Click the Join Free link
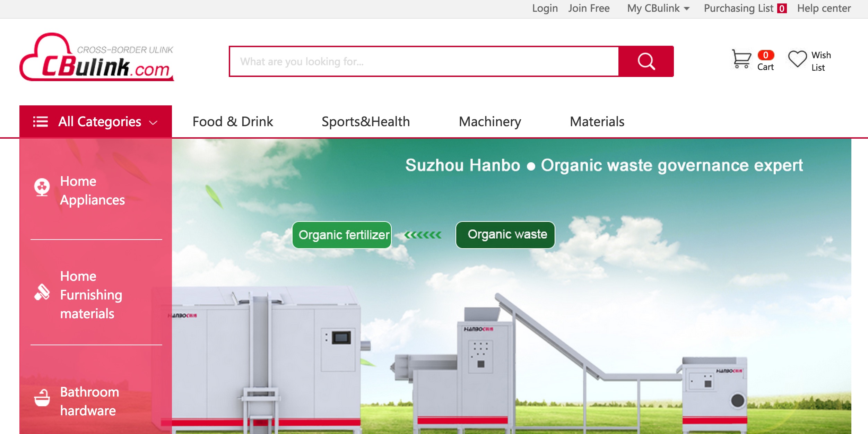 pyautogui.click(x=589, y=8)
